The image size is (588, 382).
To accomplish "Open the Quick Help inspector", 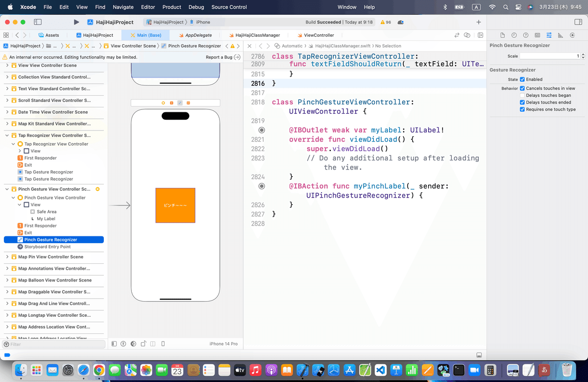I will [526, 35].
